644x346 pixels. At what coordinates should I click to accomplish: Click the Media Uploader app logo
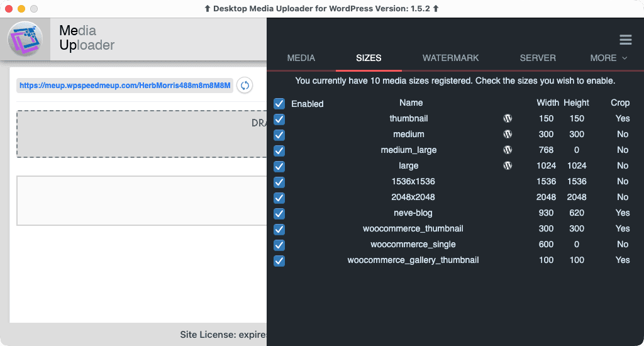(x=25, y=39)
